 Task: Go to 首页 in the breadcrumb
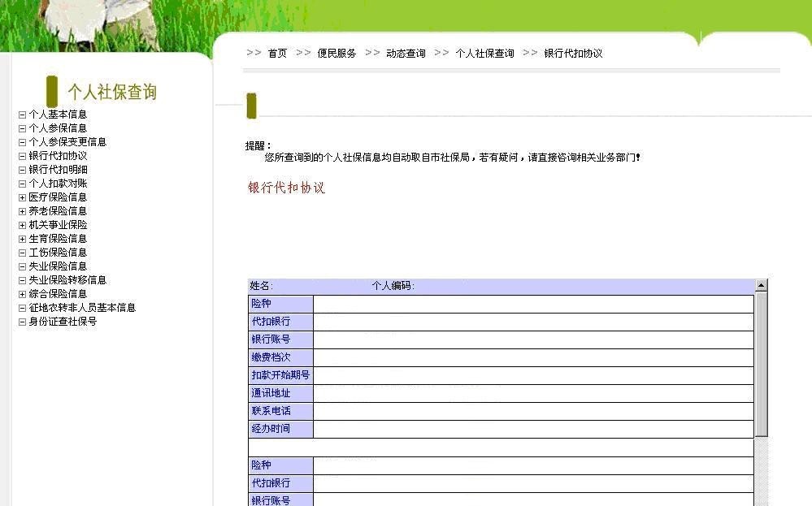pos(277,54)
